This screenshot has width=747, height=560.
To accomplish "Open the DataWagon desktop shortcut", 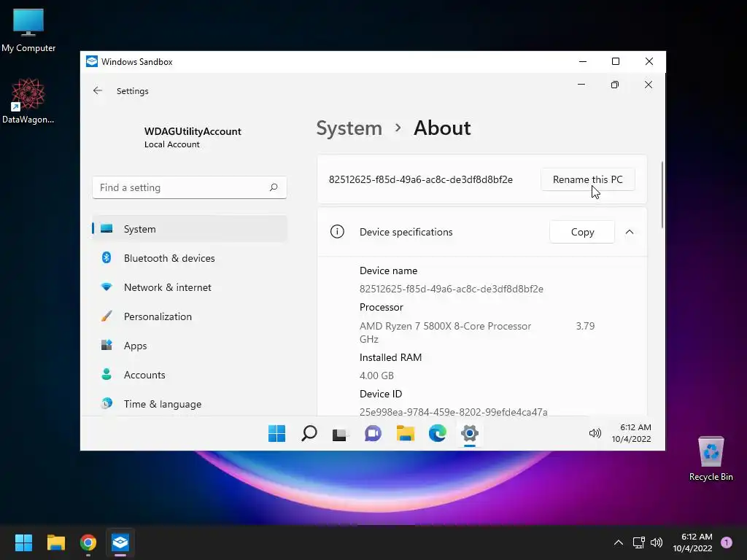I will [28, 101].
